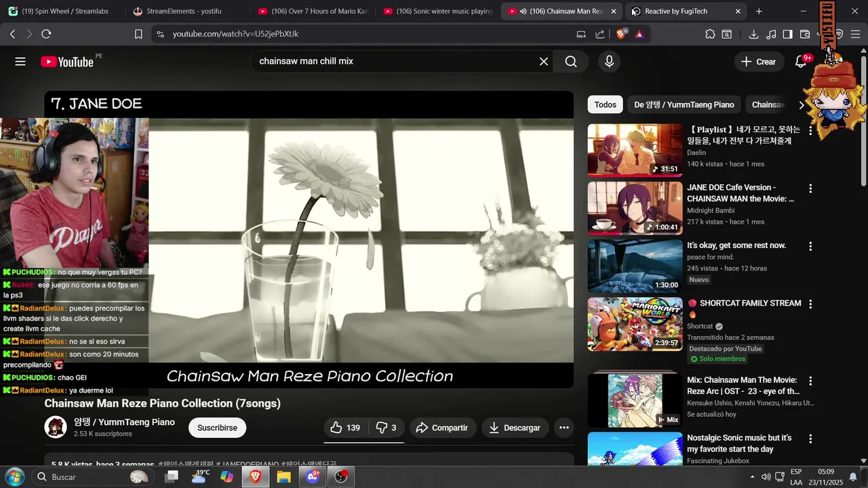Clear the search box with X
This screenshot has height=488, width=868.
544,62
